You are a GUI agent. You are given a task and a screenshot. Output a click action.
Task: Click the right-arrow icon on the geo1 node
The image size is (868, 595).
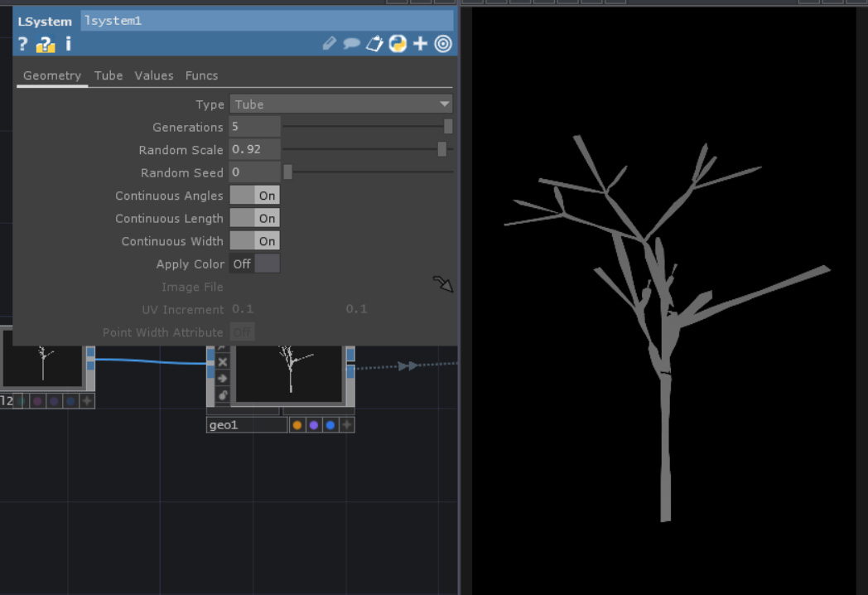point(223,379)
